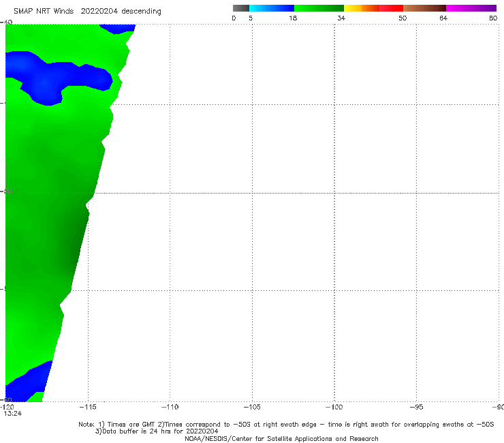Click the longitude label '-110'

[170, 407]
